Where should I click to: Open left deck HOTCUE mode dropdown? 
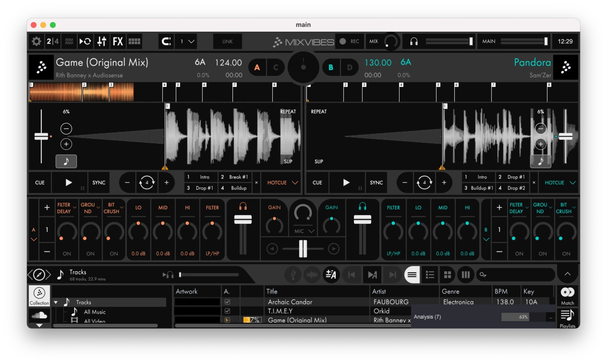coord(282,182)
